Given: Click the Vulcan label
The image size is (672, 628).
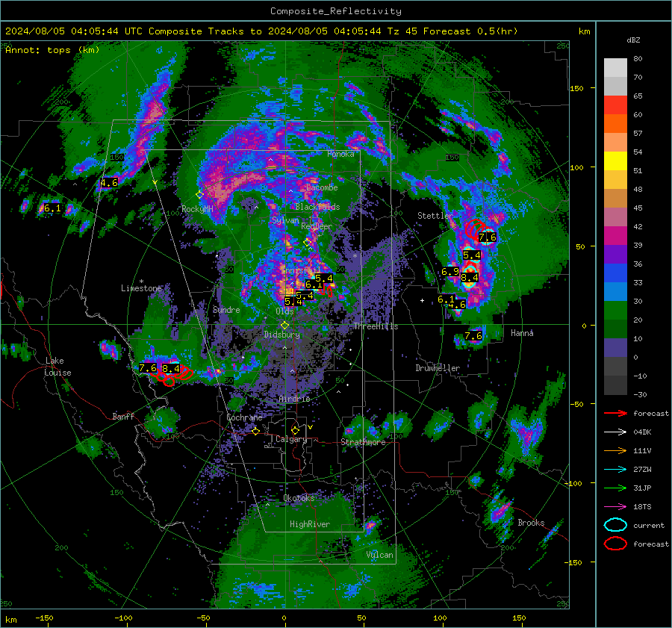Looking at the screenshot, I should pos(379,555).
